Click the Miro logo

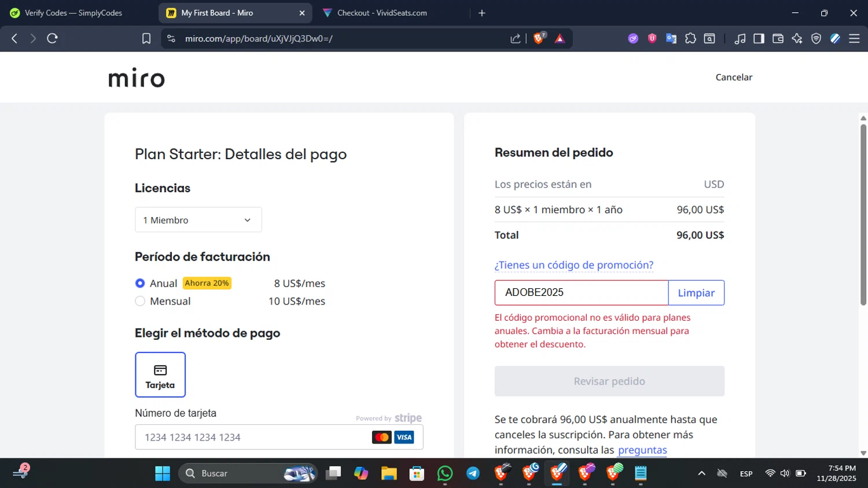tap(137, 78)
